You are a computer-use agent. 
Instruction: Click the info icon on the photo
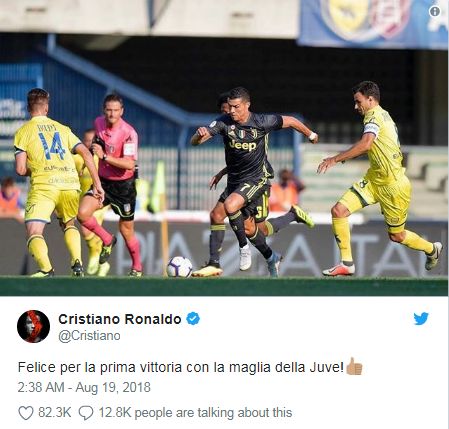tap(435, 12)
